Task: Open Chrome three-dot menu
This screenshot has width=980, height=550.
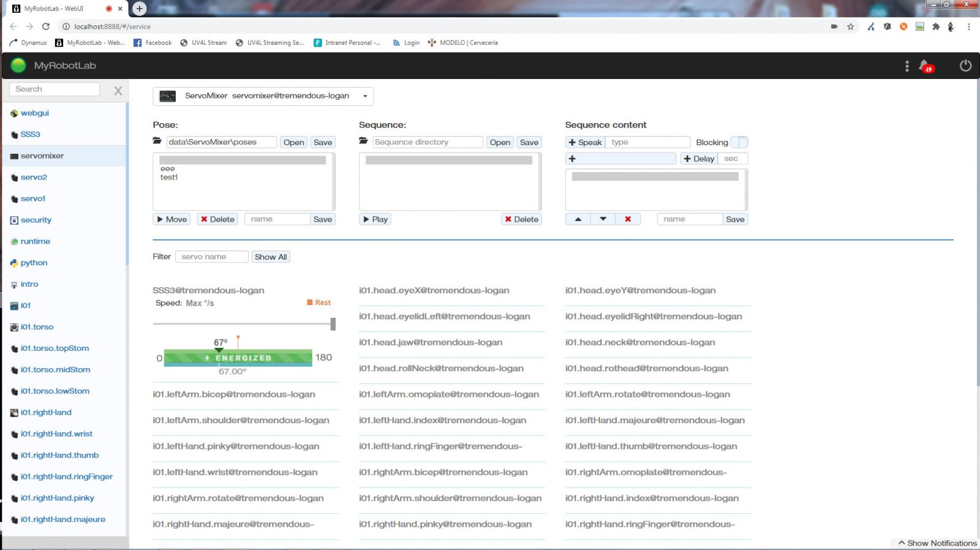Action: 968,26
